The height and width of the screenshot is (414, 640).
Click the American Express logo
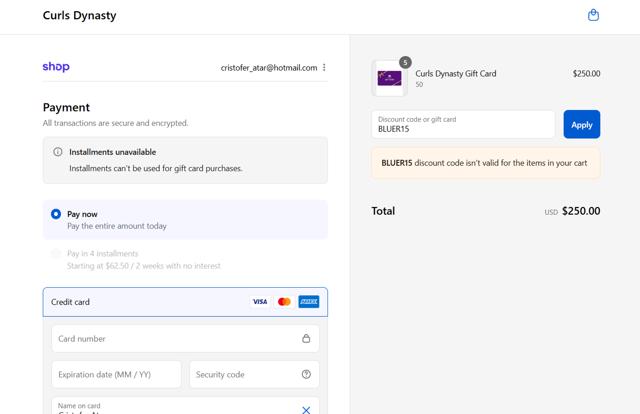tap(309, 302)
